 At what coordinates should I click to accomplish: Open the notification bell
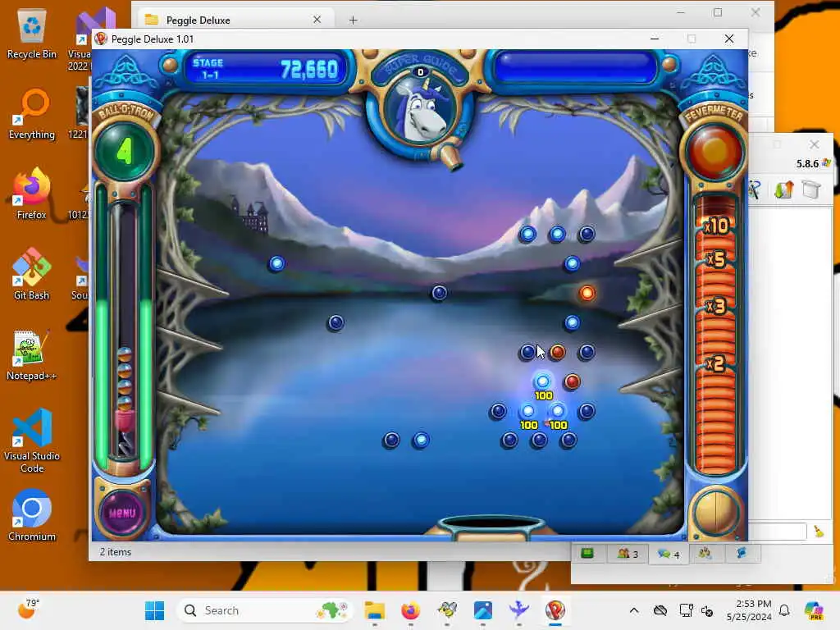click(784, 610)
